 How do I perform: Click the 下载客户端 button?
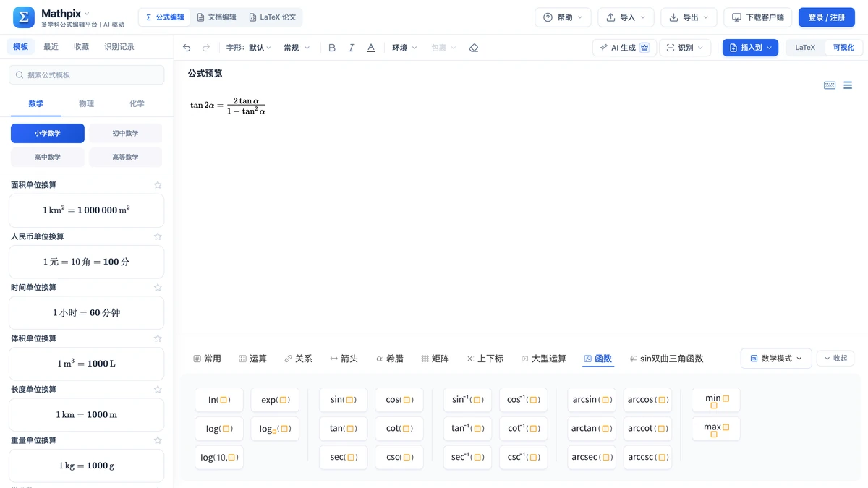757,17
